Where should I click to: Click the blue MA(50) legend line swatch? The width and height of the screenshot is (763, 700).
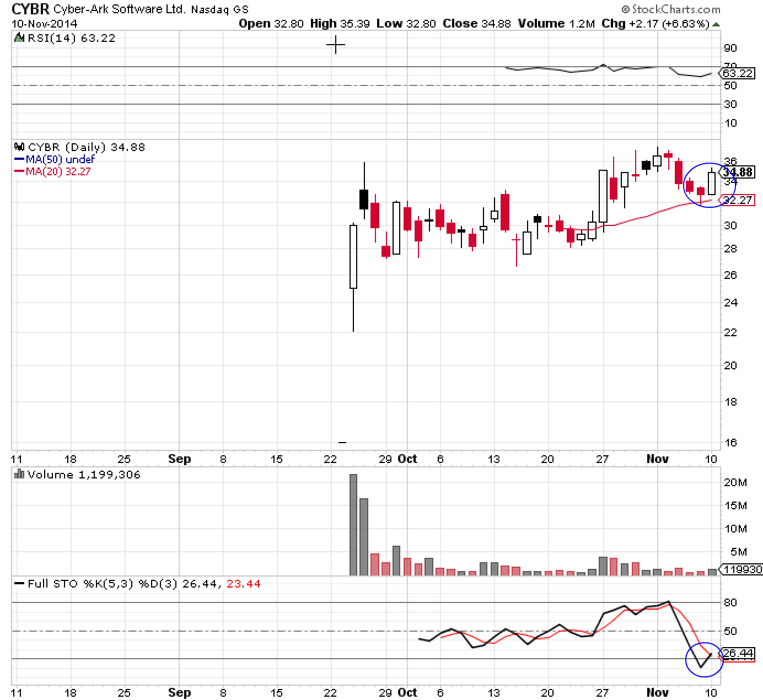point(19,159)
